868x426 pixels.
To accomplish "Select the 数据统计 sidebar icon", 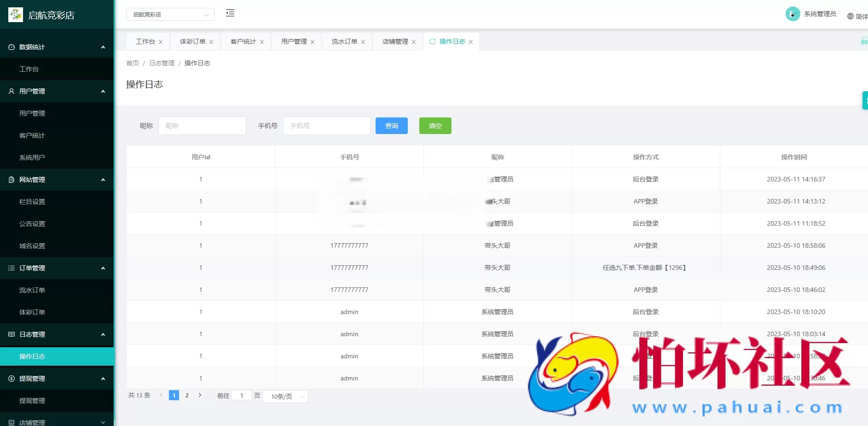I will 11,47.
